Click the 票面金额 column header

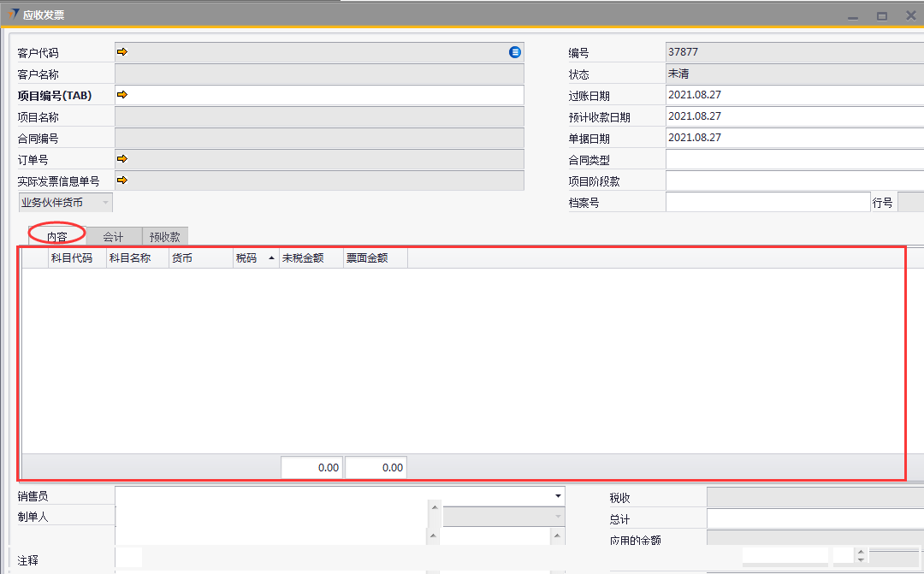point(367,257)
